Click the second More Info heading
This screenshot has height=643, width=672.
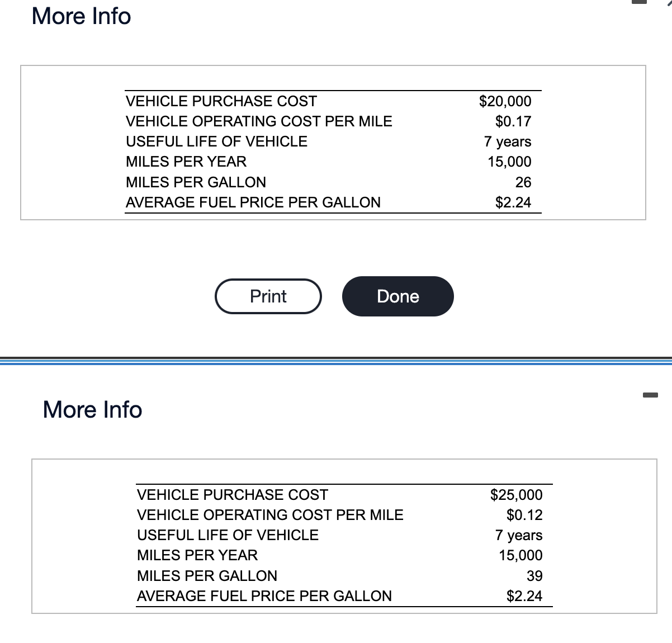(92, 410)
